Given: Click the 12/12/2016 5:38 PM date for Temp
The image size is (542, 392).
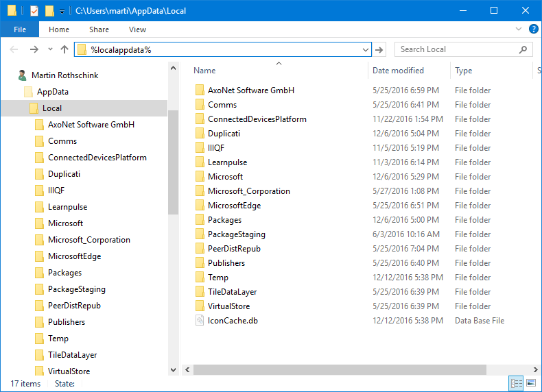Looking at the screenshot, I should click(x=408, y=278).
